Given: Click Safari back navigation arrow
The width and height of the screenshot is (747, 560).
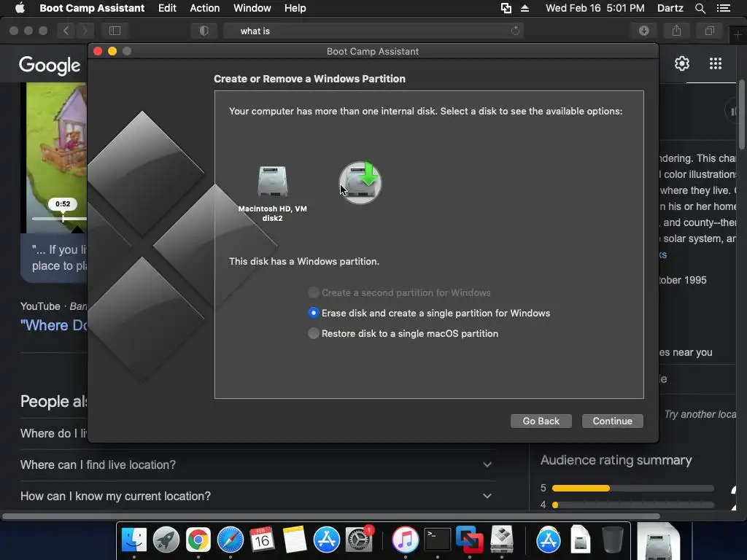Looking at the screenshot, I should tap(66, 31).
